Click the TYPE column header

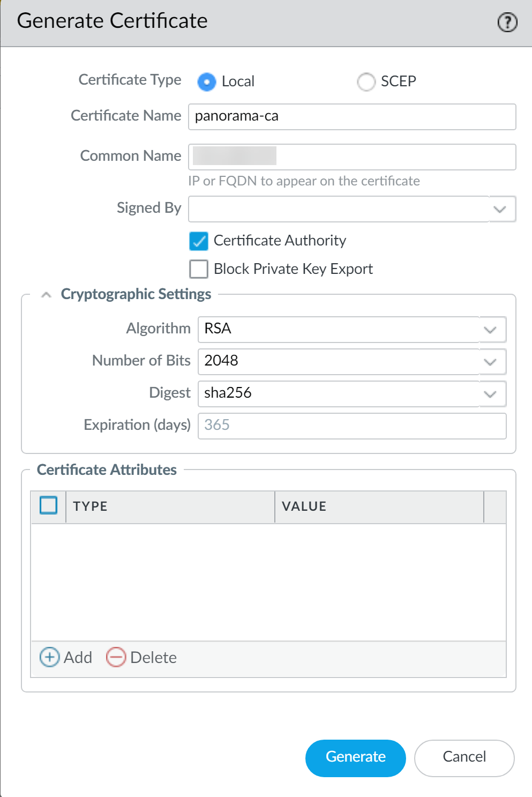point(170,506)
